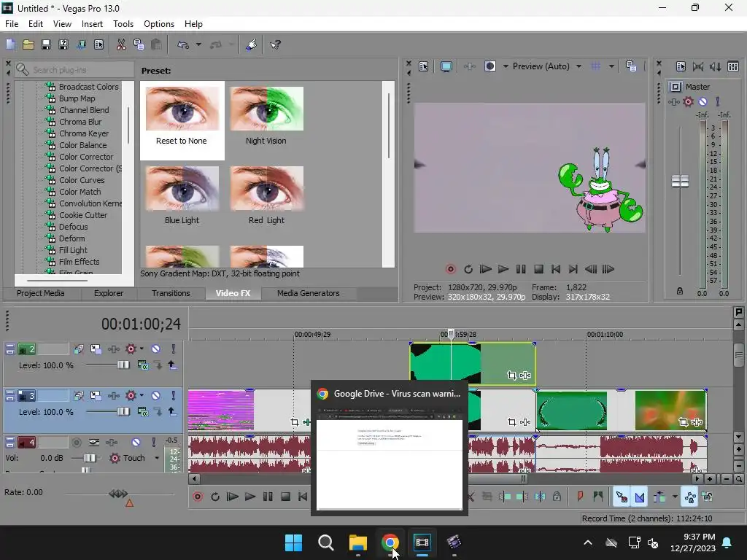Mute video track 2
747x560 pixels.
155,349
